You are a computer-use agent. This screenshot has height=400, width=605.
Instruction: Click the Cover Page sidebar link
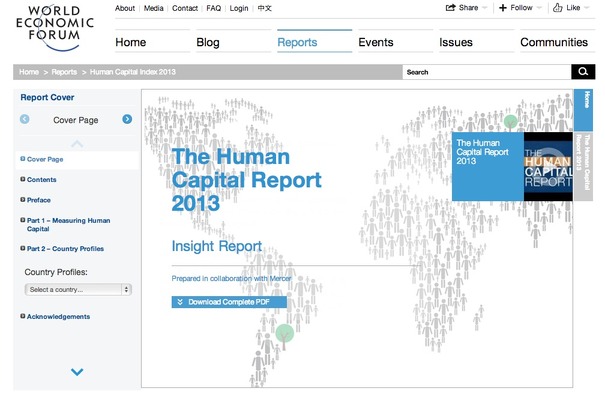click(x=45, y=159)
